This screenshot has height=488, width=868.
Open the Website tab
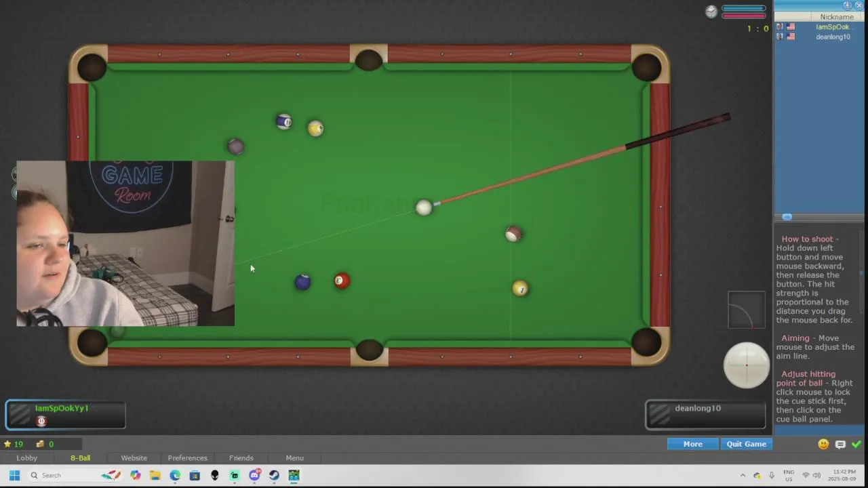coord(134,458)
